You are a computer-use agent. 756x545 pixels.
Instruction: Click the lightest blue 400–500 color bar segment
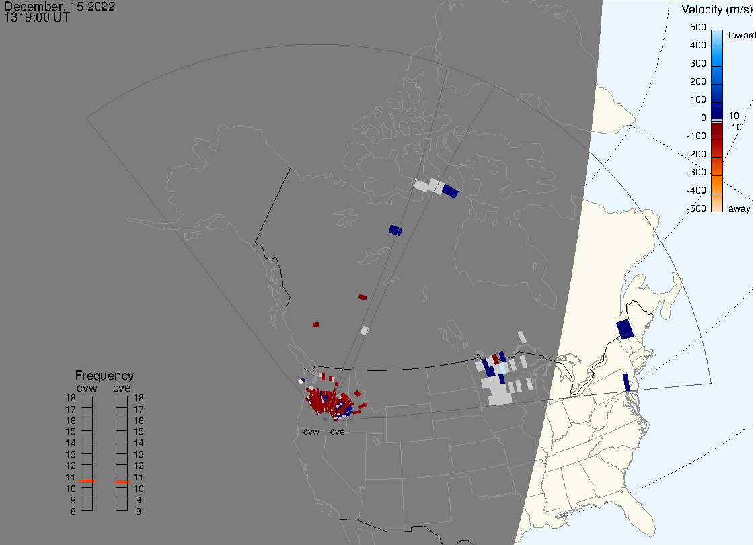[x=717, y=38]
